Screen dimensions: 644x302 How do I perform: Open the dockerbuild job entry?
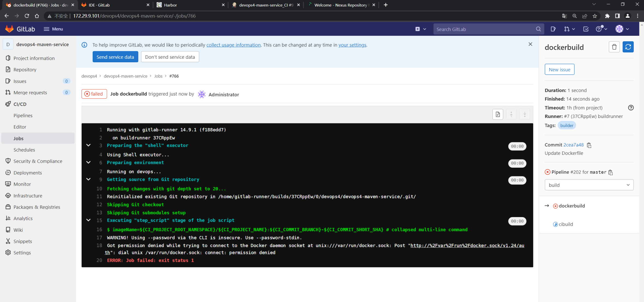[571, 206]
